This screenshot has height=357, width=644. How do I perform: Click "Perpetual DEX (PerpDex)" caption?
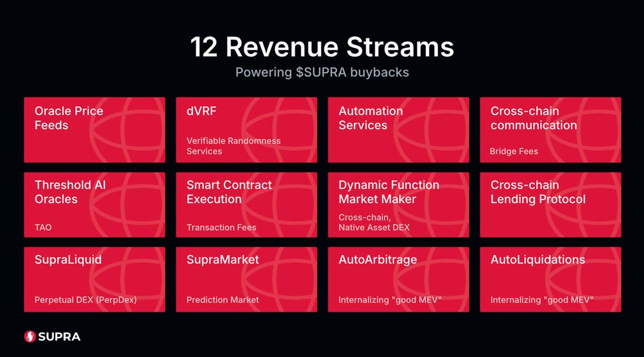[x=85, y=300]
